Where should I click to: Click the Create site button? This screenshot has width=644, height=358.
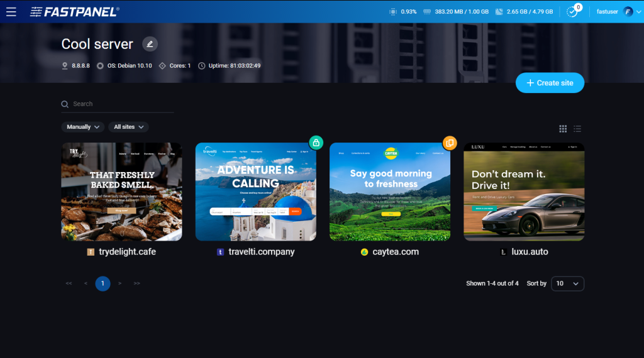pos(550,83)
